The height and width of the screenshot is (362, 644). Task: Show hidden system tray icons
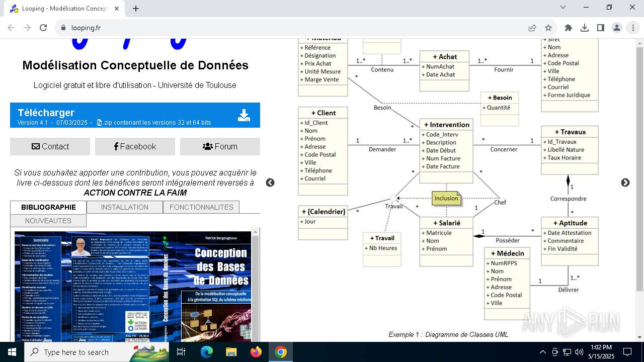click(x=542, y=352)
